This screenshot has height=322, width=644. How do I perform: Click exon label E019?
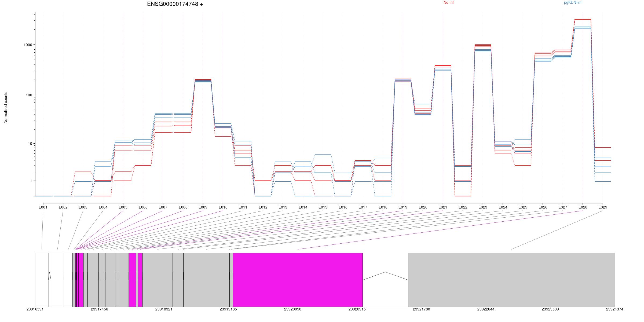click(x=403, y=207)
